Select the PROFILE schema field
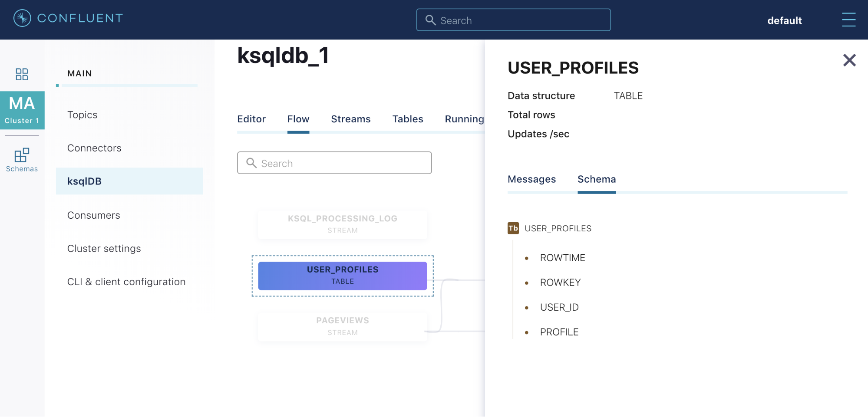This screenshot has height=417, width=868. tap(559, 332)
